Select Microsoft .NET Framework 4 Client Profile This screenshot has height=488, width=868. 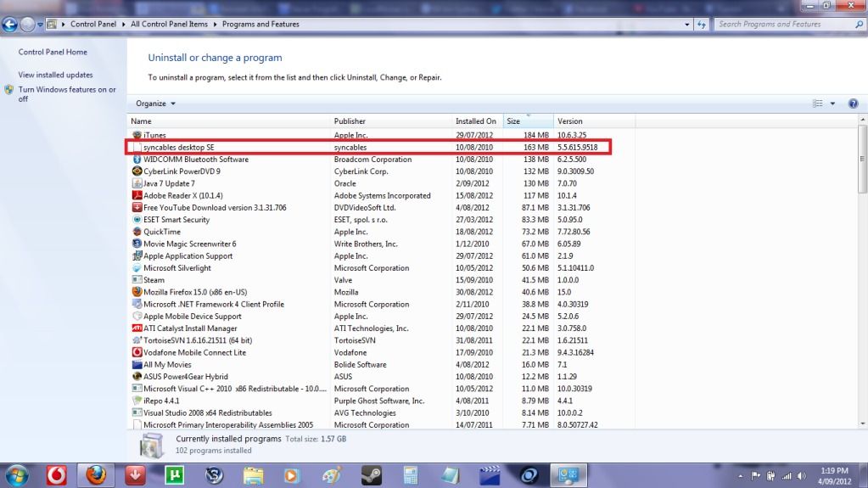(382, 304)
